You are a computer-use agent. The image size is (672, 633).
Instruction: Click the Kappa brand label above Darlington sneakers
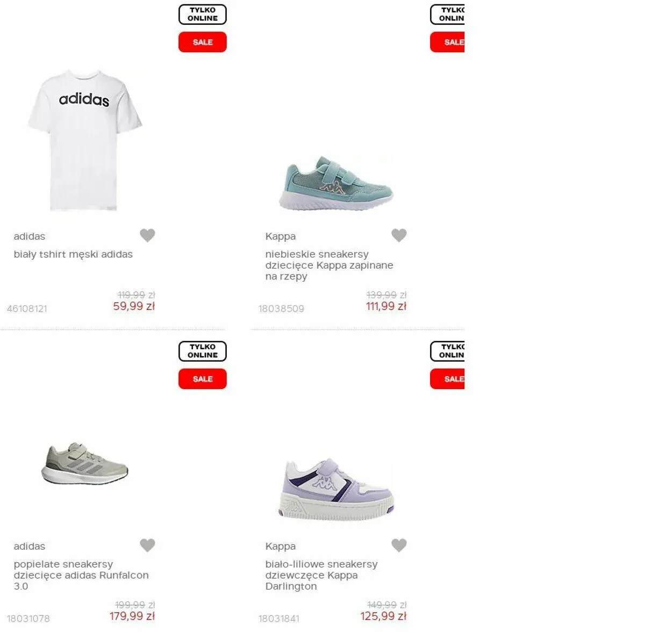(x=280, y=546)
